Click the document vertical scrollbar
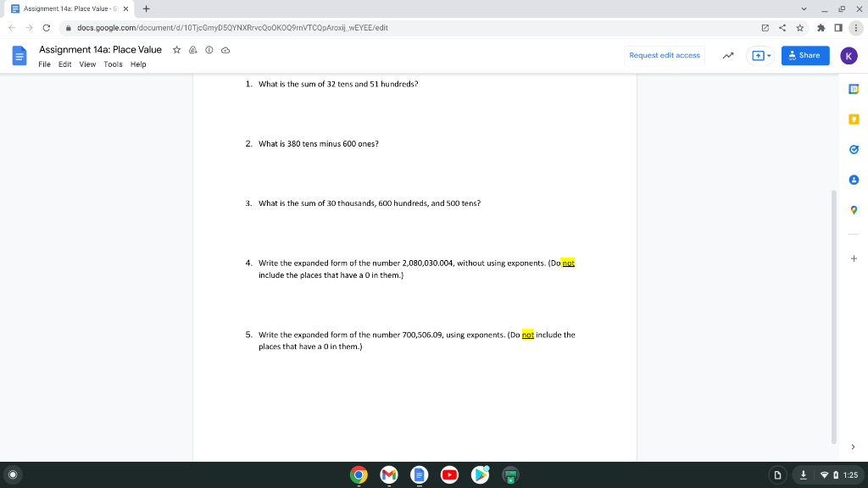Screen dimensions: 868x488 (x=834, y=317)
